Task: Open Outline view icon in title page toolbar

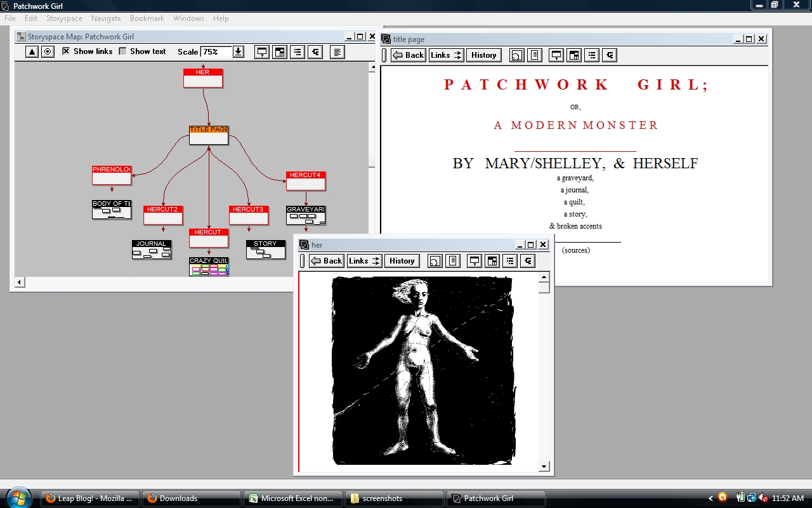Action: coord(592,55)
